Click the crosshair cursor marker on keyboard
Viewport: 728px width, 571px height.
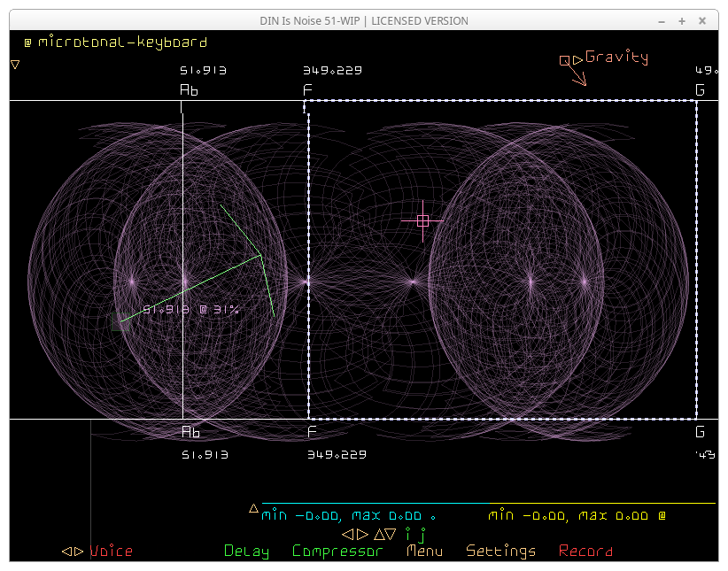coord(422,220)
